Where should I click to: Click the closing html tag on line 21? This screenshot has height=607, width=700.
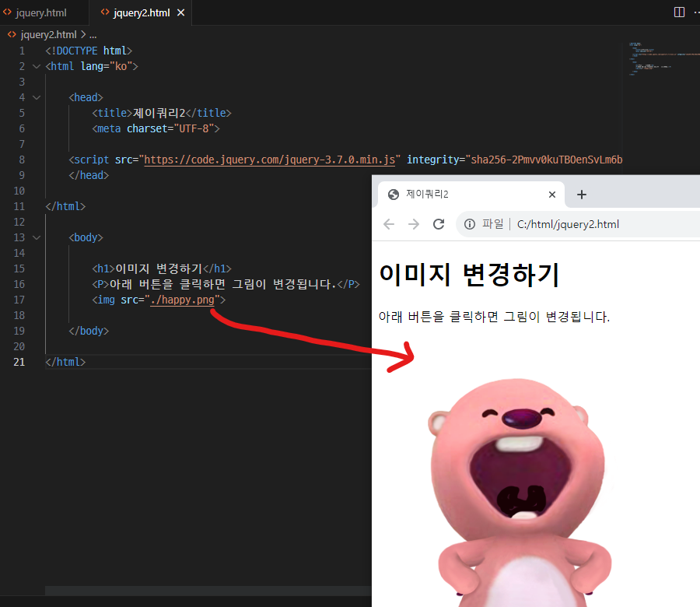[65, 362]
